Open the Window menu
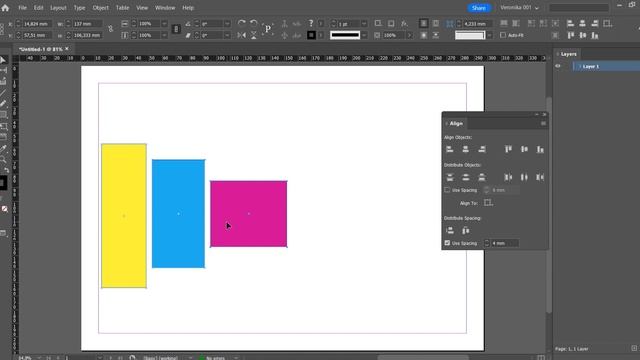The image size is (640, 360). click(x=165, y=8)
